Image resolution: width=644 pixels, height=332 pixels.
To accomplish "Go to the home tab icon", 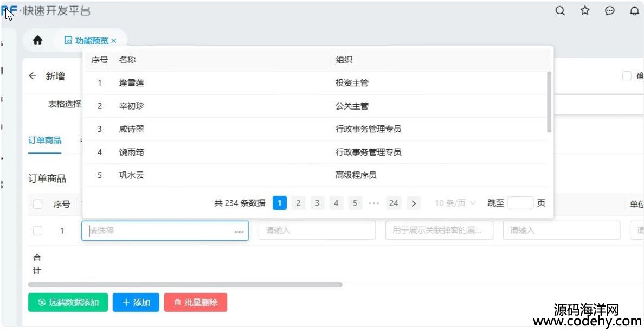I will coord(37,41).
